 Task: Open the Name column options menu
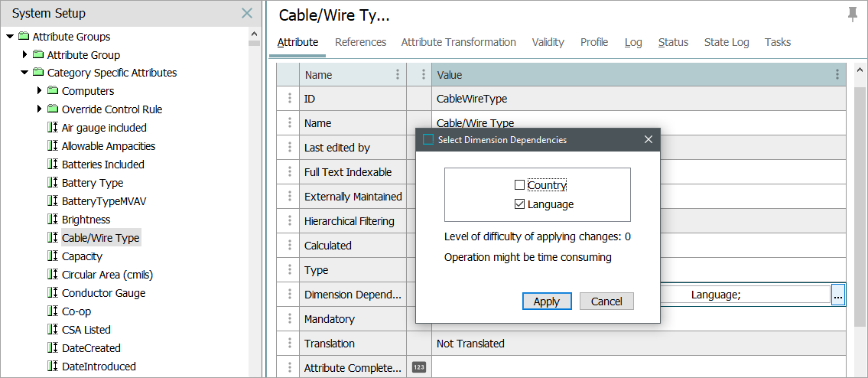point(398,74)
